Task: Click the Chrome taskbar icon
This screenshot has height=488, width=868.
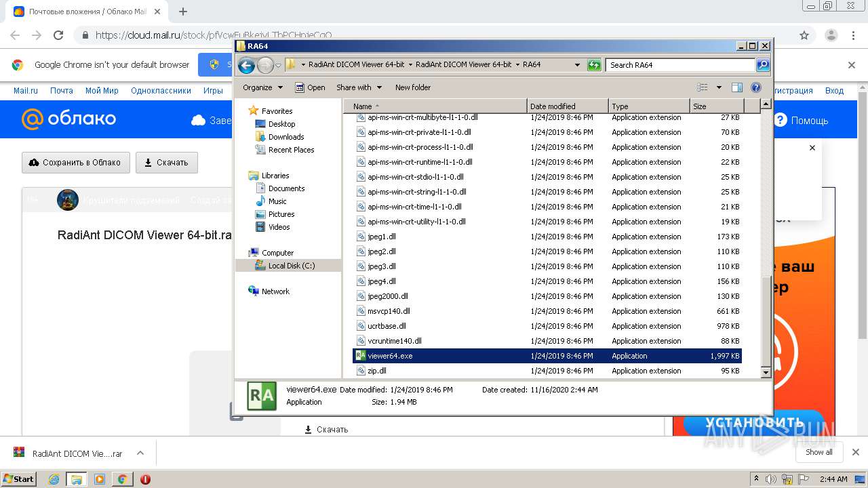Action: click(122, 479)
